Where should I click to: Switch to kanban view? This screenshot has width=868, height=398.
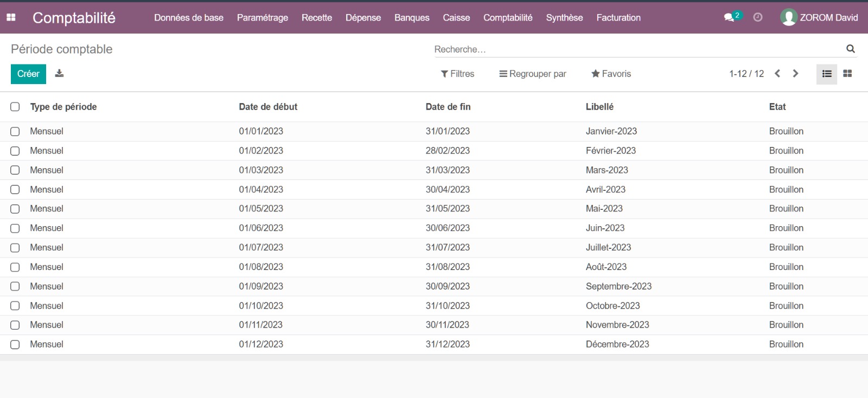point(847,74)
